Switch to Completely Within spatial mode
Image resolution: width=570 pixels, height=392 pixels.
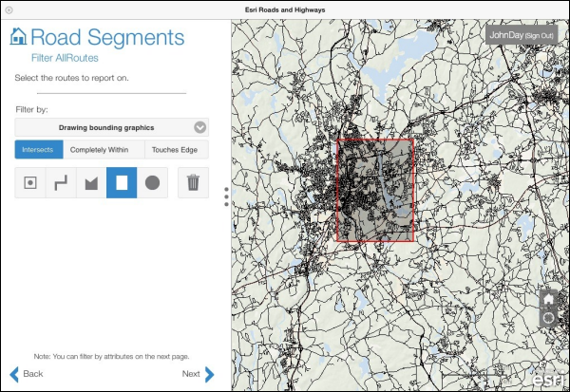click(104, 150)
